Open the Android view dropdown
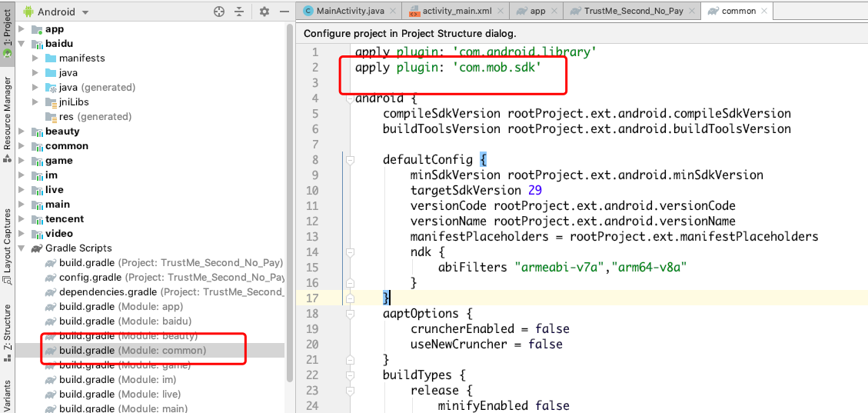The width and height of the screenshot is (868, 413). pos(57,12)
